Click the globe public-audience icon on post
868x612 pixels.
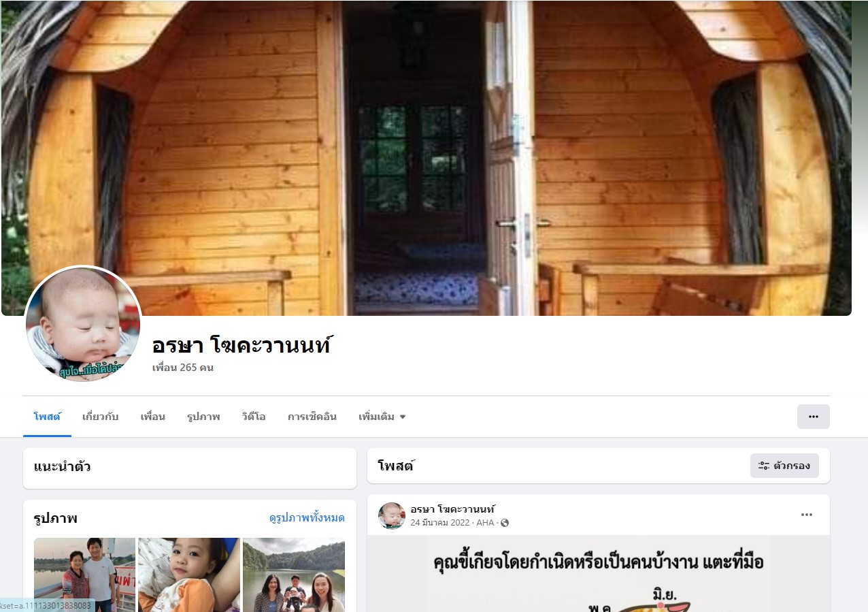coord(505,523)
